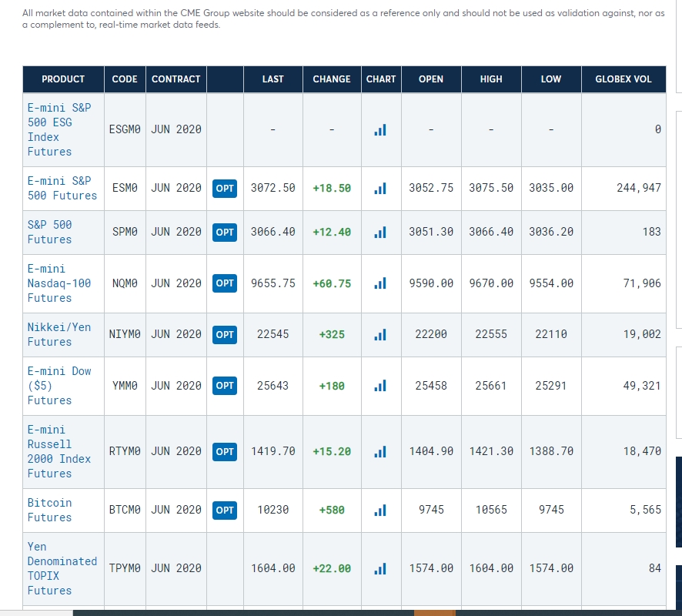
Task: Open chart icon for E-mini S&P 500 ESG
Action: (x=380, y=129)
